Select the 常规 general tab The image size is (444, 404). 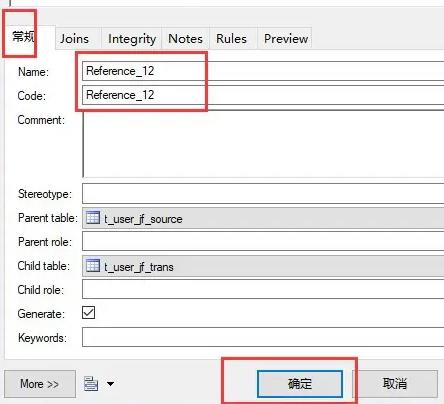23,36
